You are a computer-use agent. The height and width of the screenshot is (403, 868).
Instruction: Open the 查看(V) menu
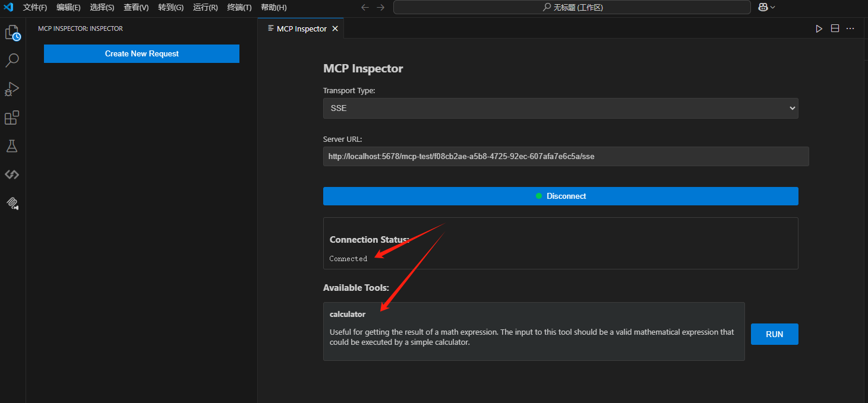click(x=136, y=7)
